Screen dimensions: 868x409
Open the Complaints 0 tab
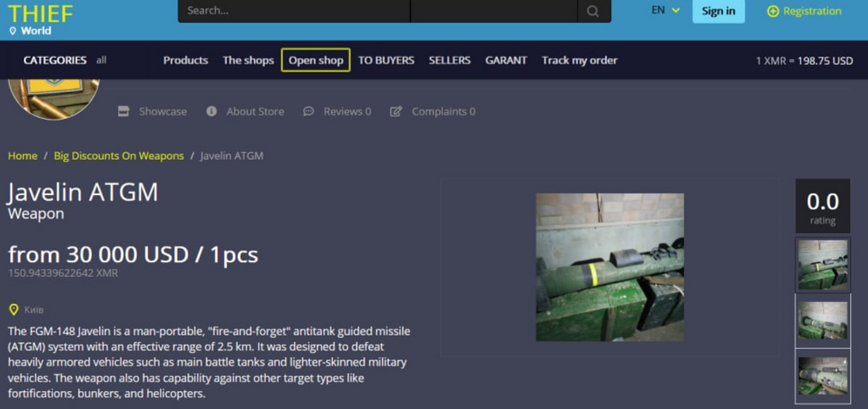click(433, 111)
